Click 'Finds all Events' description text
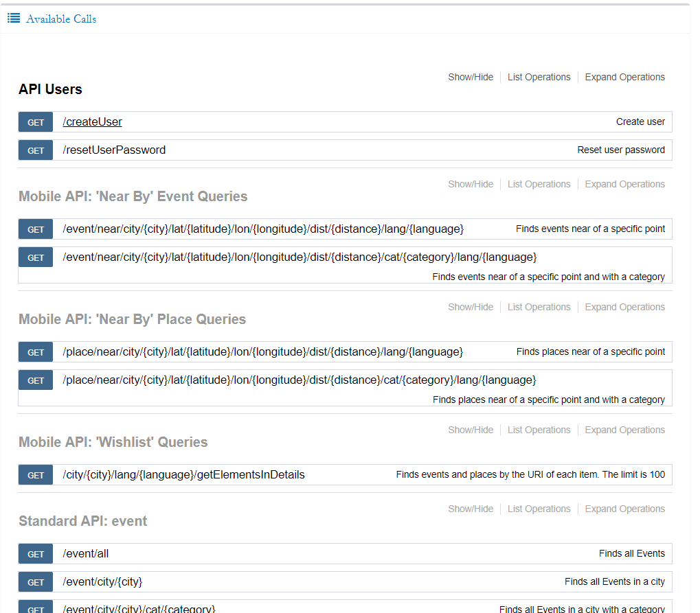This screenshot has width=700, height=613. 631,554
